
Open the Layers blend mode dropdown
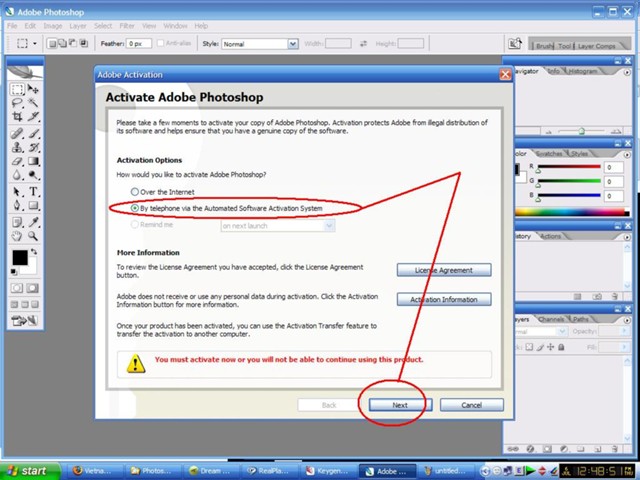click(562, 331)
